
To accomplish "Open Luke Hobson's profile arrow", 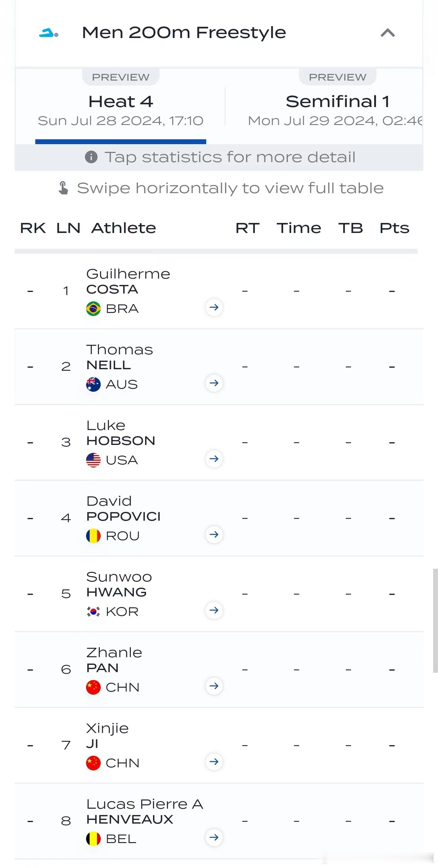I will coord(214,459).
